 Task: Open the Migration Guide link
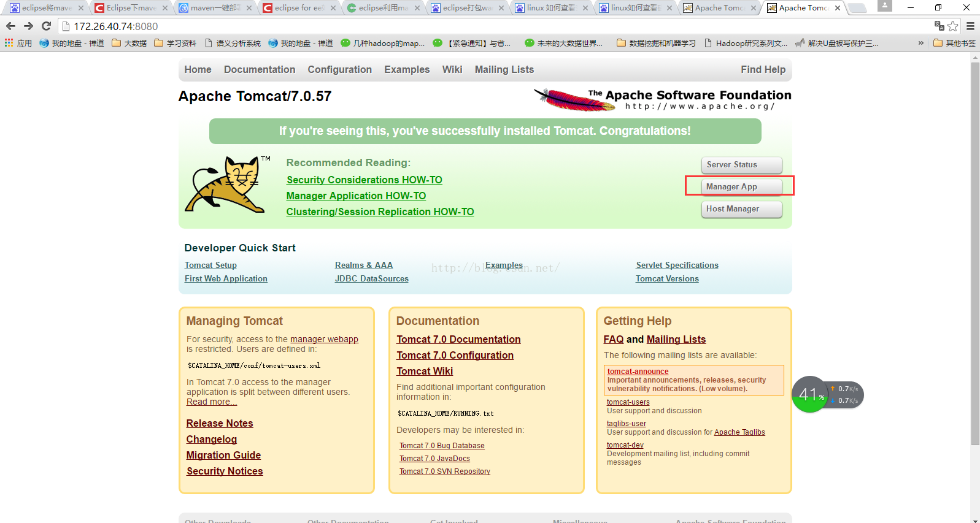(223, 455)
